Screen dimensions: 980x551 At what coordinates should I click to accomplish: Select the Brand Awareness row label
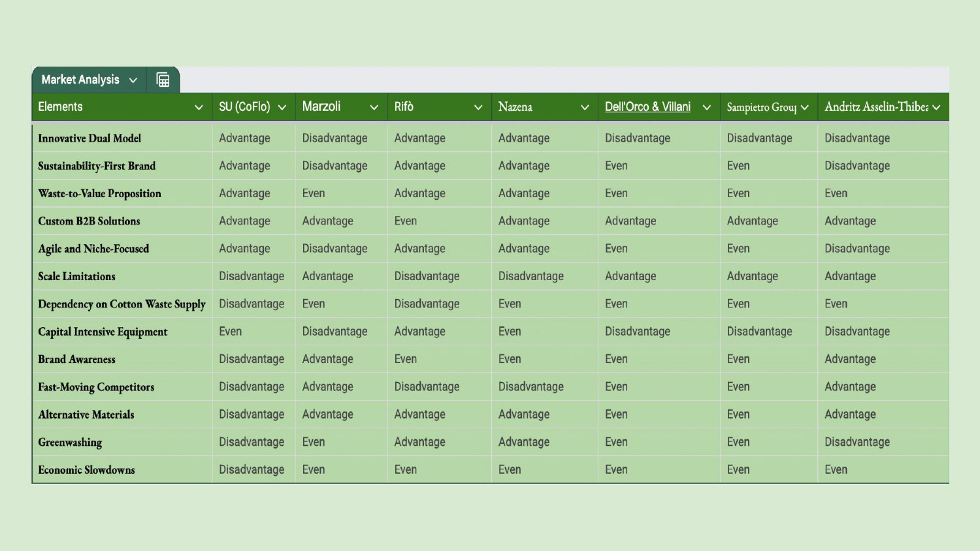[76, 359]
